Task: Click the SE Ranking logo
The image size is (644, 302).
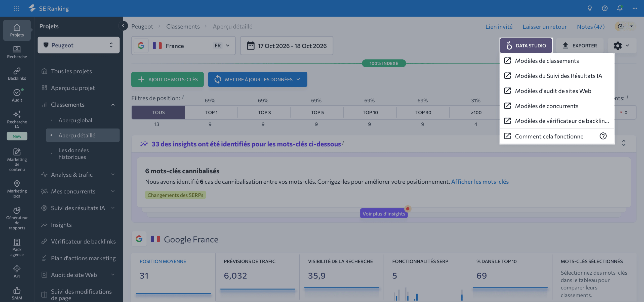Action: click(49, 8)
